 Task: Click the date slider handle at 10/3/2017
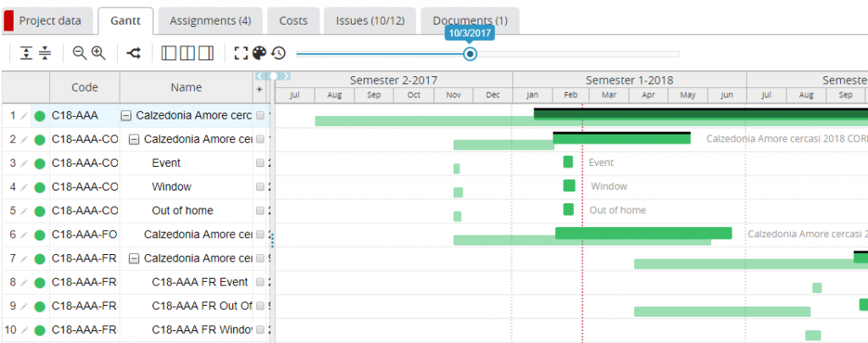click(x=470, y=54)
